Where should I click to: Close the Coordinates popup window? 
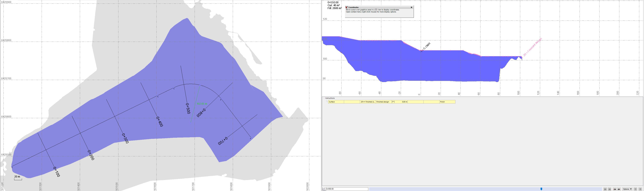pyautogui.click(x=412, y=7)
